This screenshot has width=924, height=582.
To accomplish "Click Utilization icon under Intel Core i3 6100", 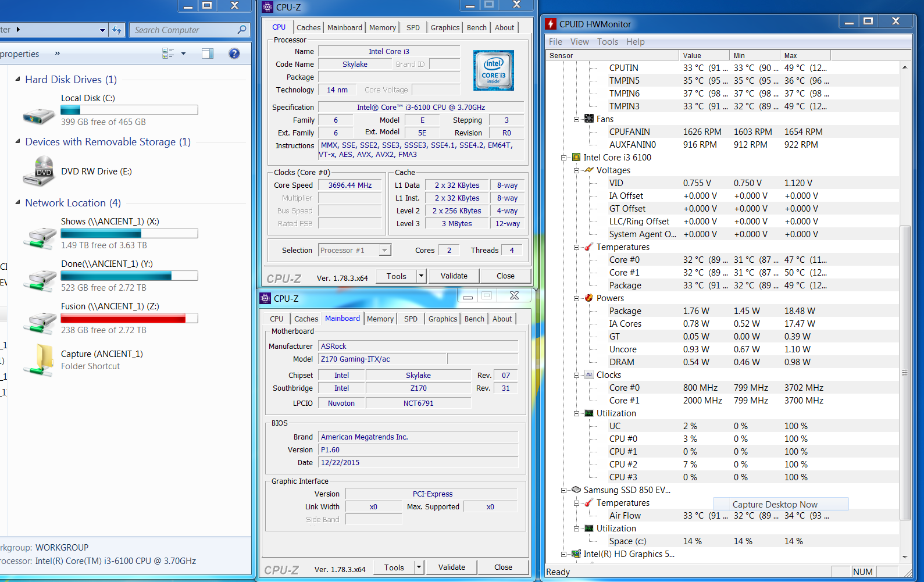I will point(589,413).
